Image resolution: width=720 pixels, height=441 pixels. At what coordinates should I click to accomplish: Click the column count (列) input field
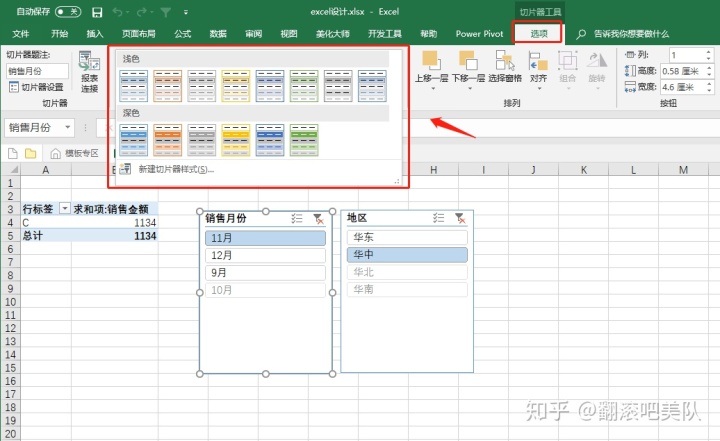[x=687, y=55]
